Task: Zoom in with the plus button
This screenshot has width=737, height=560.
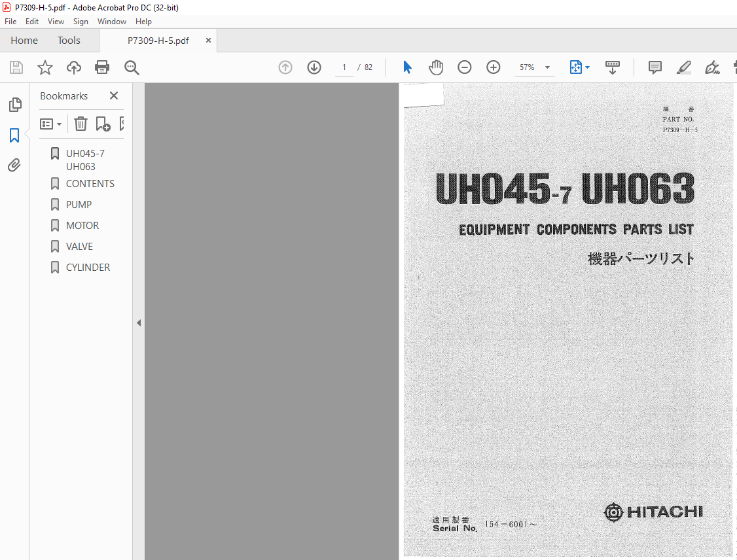Action: (493, 67)
